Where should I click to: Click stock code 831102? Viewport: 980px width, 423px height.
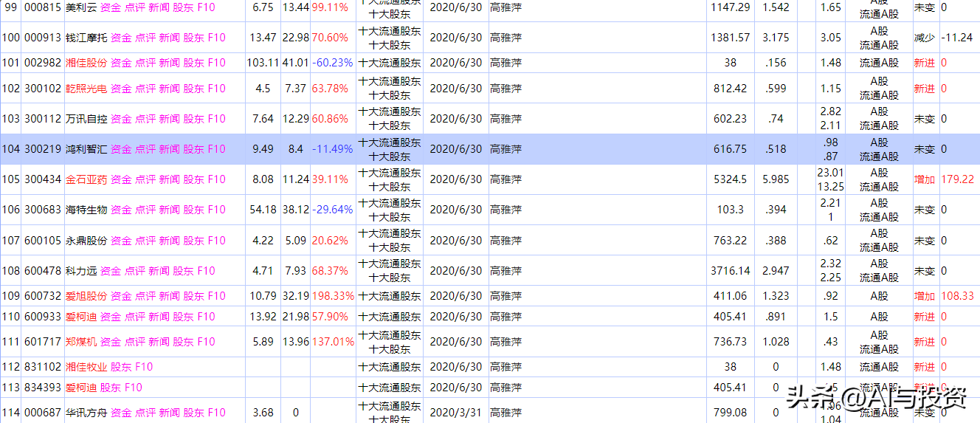point(43,367)
